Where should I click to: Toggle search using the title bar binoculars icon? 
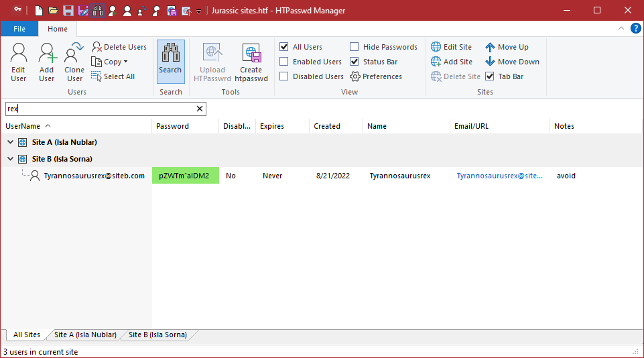click(98, 11)
